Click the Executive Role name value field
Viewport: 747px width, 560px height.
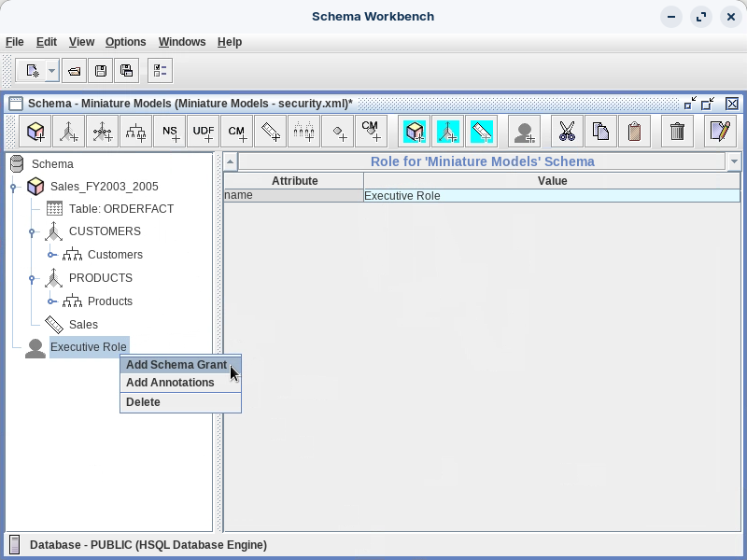tap(551, 196)
